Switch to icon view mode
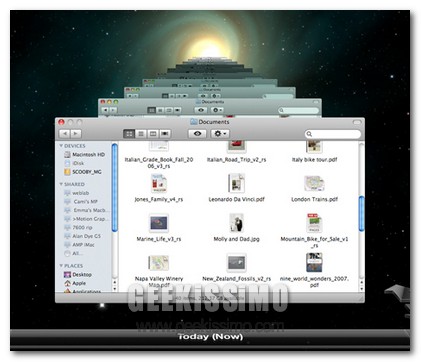 [x=129, y=134]
